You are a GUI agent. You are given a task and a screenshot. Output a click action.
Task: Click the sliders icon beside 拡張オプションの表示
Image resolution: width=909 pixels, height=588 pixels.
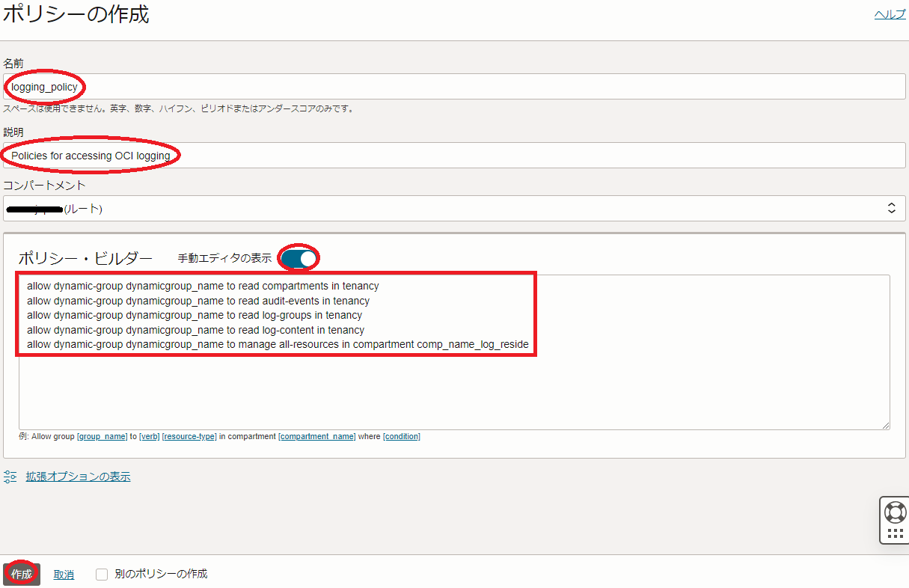[10, 477]
